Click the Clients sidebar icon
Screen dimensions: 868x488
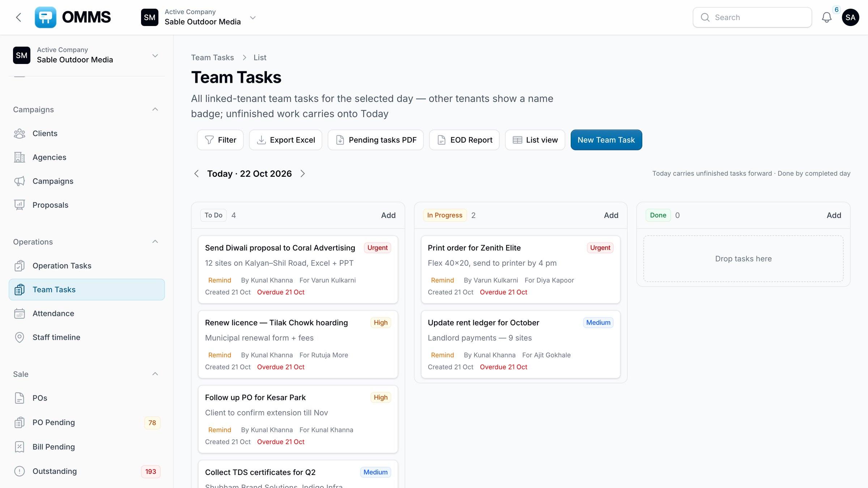point(20,133)
